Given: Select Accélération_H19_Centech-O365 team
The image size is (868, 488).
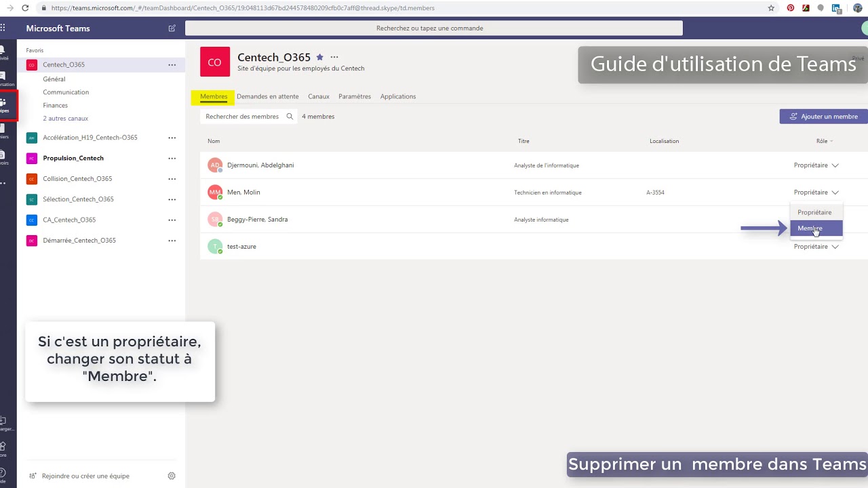Looking at the screenshot, I should click(90, 138).
